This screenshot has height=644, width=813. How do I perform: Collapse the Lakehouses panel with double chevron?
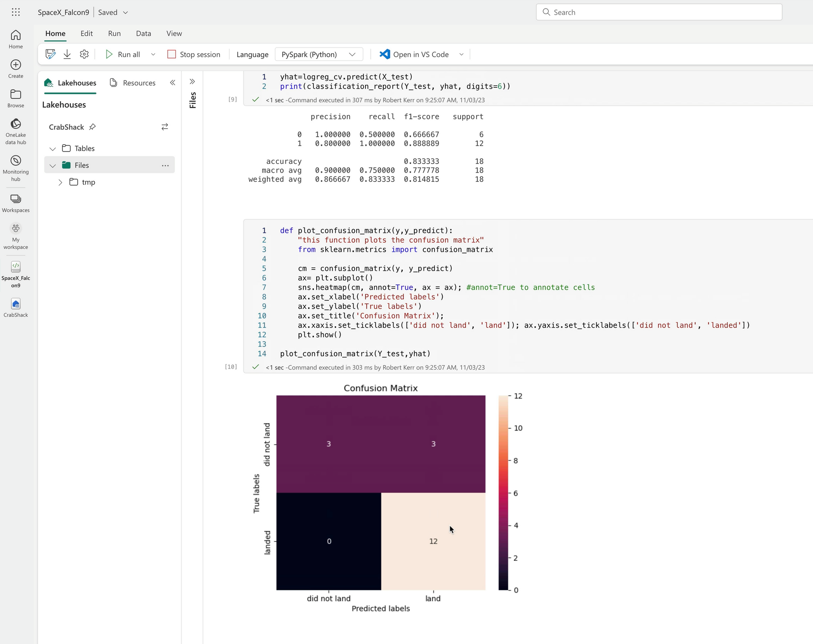coord(172,83)
